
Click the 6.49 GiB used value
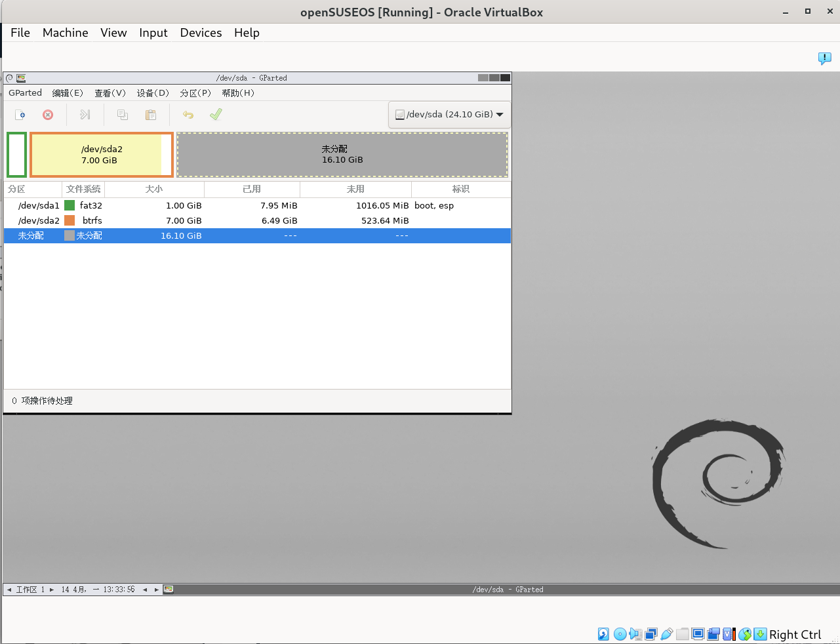[x=279, y=220]
